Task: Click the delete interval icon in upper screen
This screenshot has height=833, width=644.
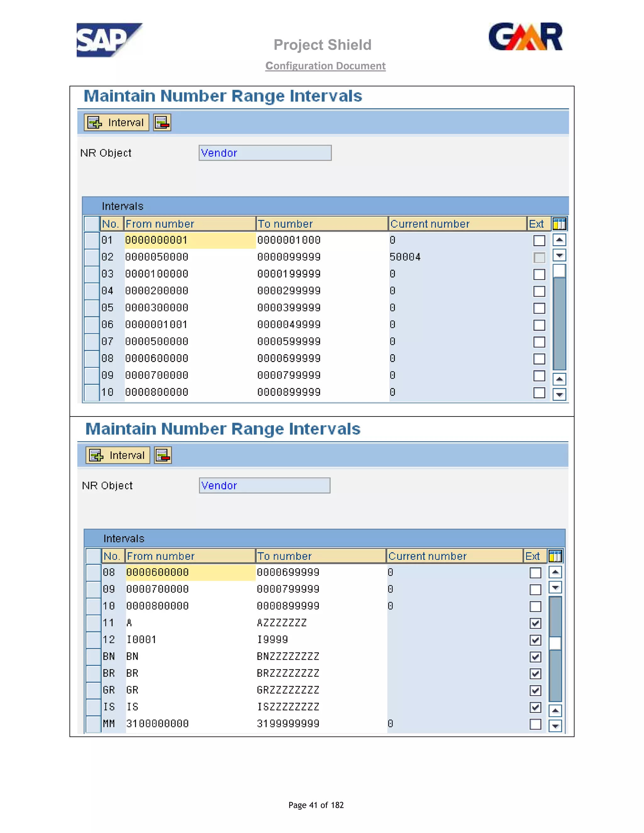Action: [162, 122]
